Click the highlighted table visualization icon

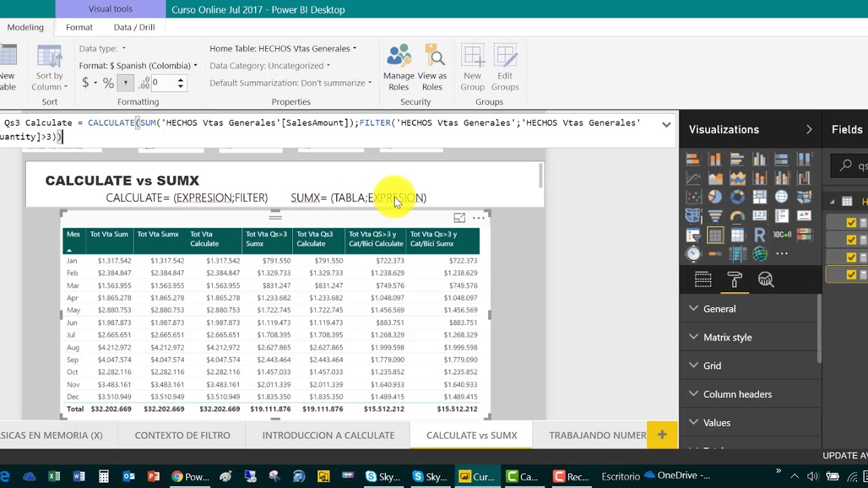coord(715,235)
